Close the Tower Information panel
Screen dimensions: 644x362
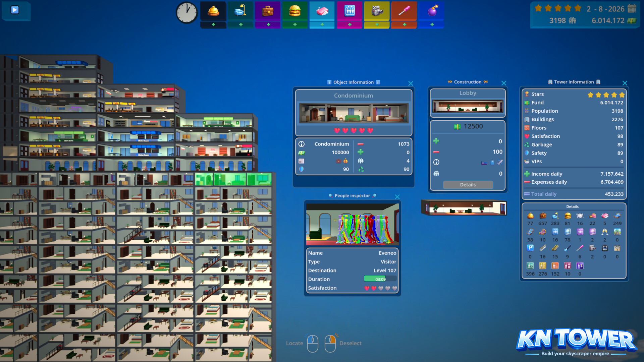coord(625,83)
